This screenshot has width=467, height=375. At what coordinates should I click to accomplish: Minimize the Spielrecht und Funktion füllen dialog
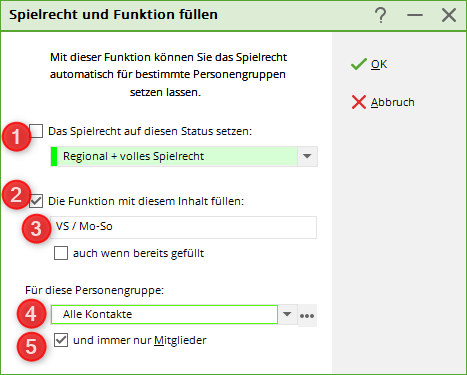(415, 15)
